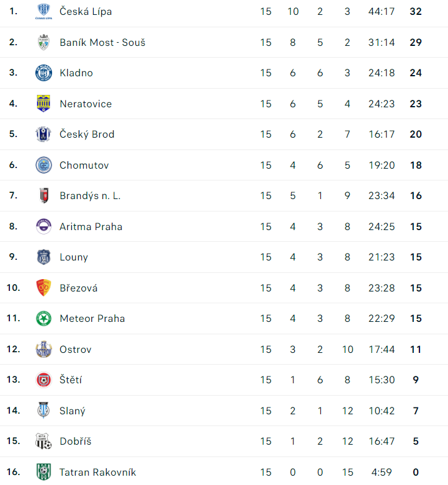Click the Březová orange shield logo
448x485 pixels.
pyautogui.click(x=43, y=288)
